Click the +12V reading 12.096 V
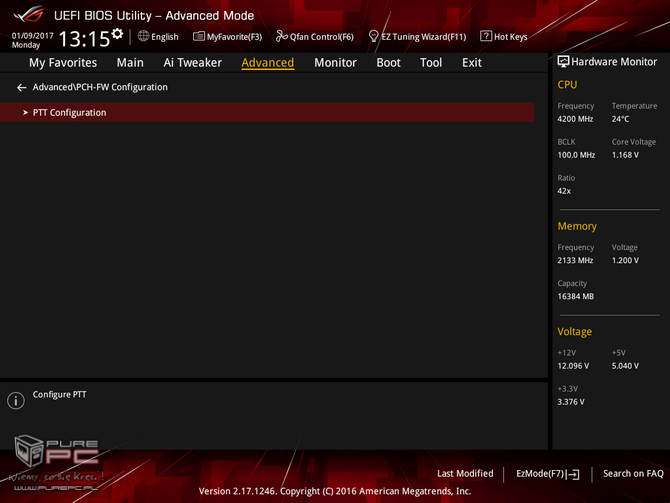Image resolution: width=670 pixels, height=503 pixels. [x=573, y=366]
